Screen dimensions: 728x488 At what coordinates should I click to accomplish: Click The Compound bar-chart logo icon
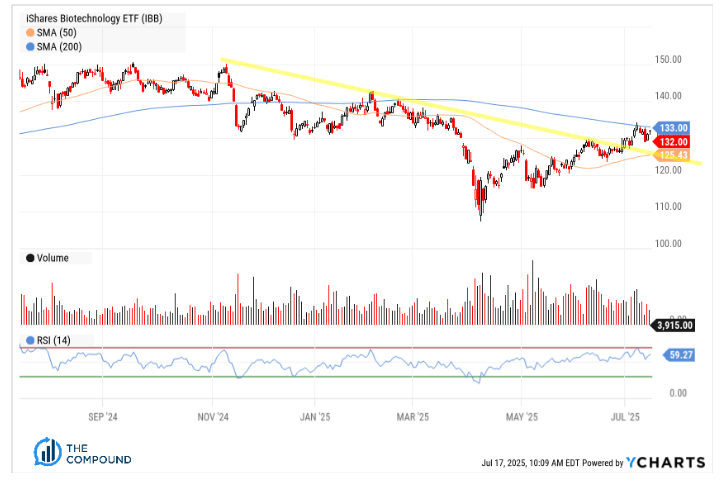(47, 452)
